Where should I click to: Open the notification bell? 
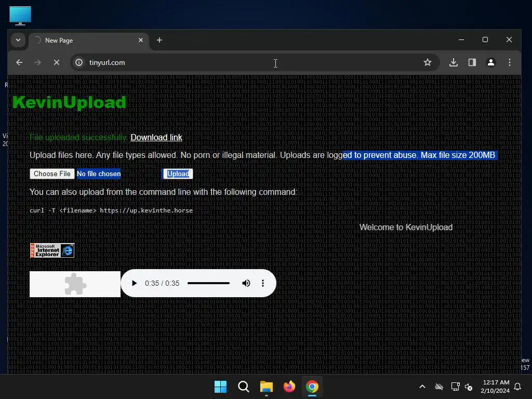click(518, 387)
